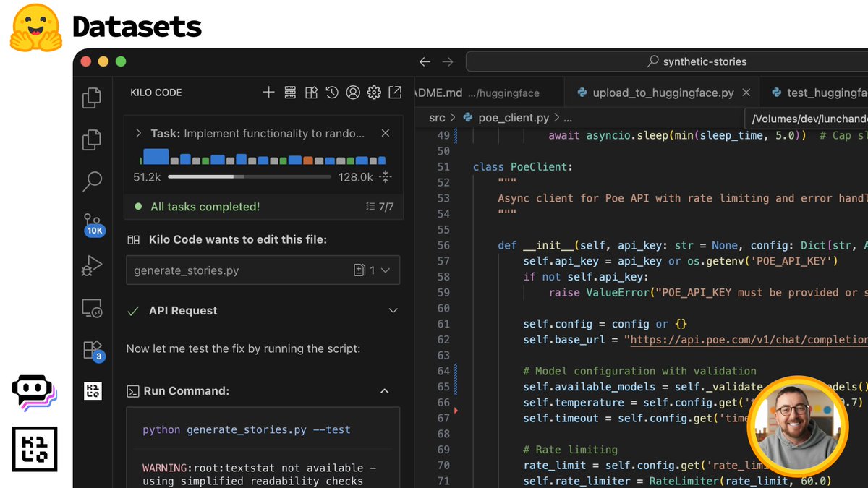This screenshot has width=868, height=488.
Task: Expand the generate_stories.py edit dropdown chevron
Action: click(385, 270)
